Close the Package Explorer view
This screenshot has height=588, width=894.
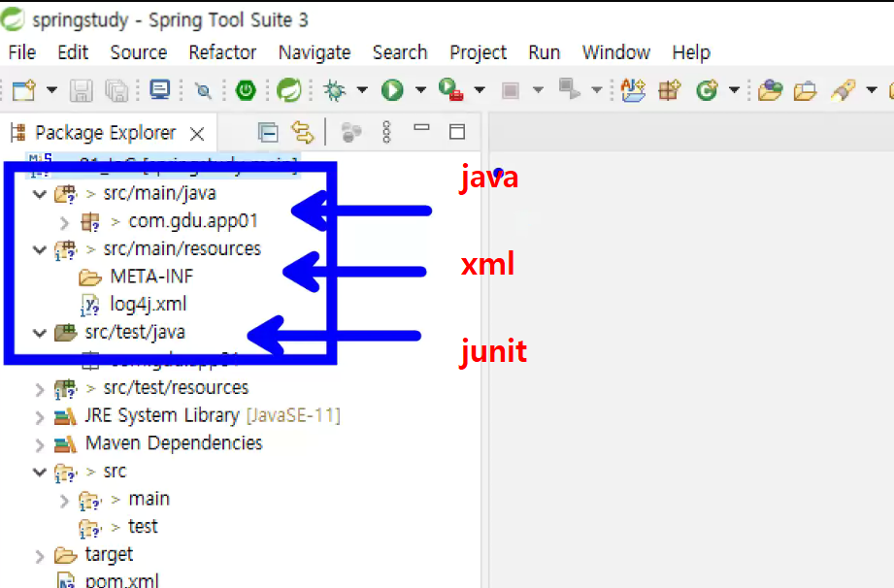pyautogui.click(x=197, y=134)
